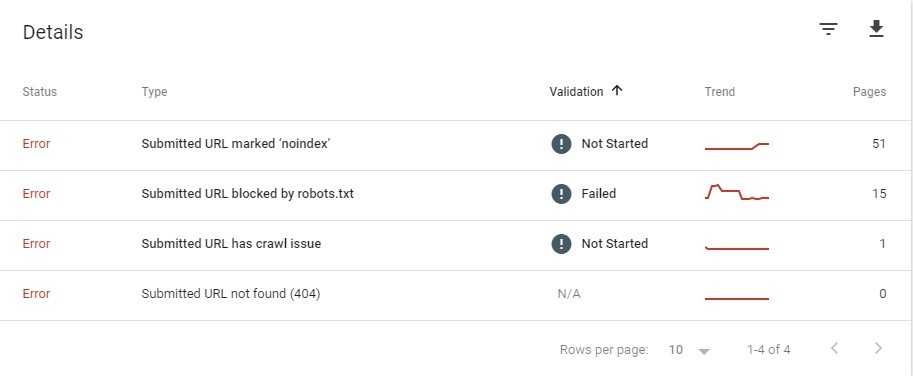
Task: Open Submitted URL blocked by robots.txt row
Action: click(455, 196)
